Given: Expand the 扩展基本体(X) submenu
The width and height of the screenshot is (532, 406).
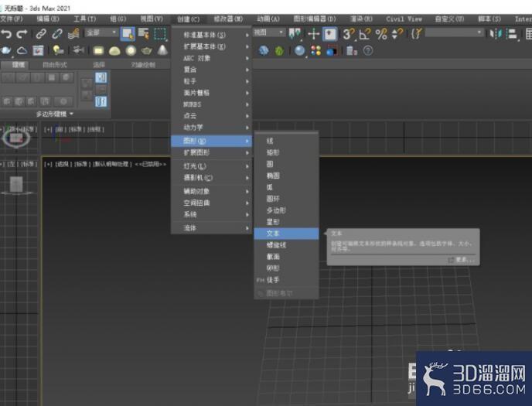Looking at the screenshot, I should pos(211,46).
